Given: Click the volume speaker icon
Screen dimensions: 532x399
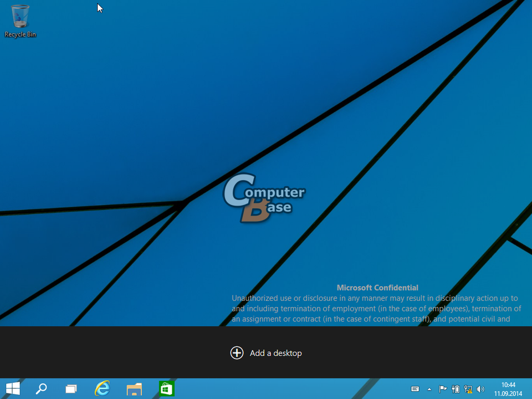Looking at the screenshot, I should click(480, 389).
